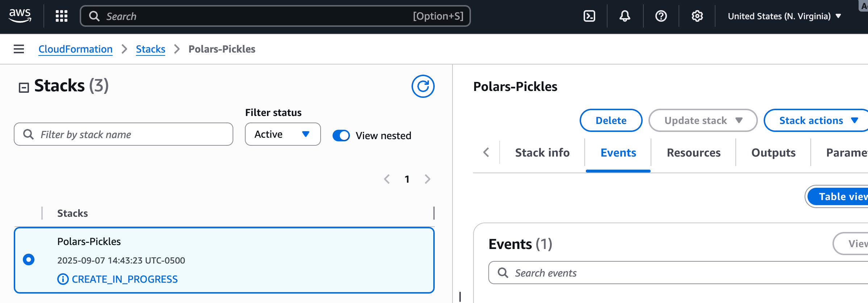
Task: Collapse the Stacks panel with the minus icon
Action: click(24, 87)
